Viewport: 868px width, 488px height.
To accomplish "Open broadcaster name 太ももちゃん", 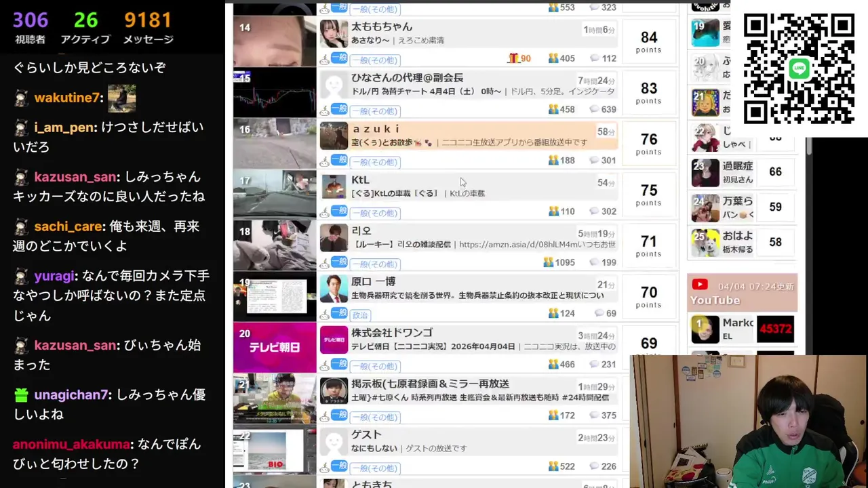I will pos(382,27).
